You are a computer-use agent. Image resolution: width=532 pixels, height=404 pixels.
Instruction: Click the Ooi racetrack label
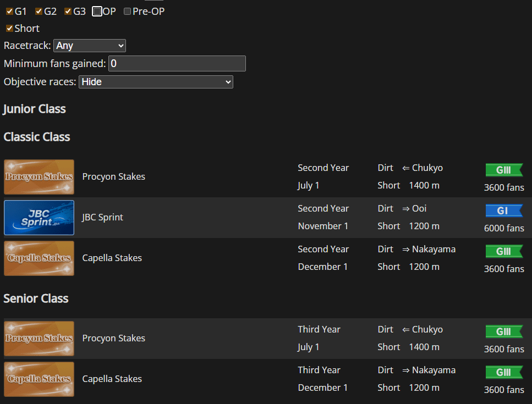tap(419, 209)
